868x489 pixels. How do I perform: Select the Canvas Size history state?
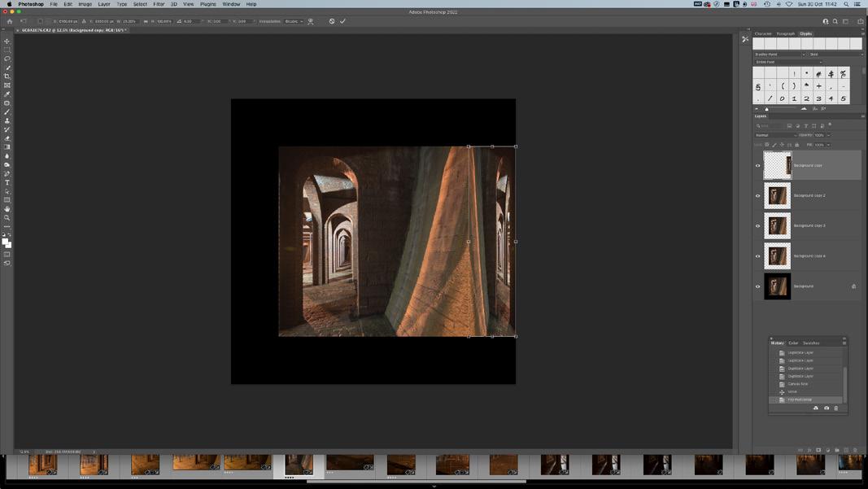(798, 384)
